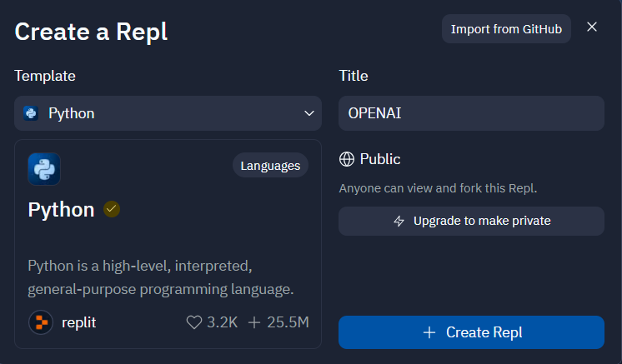
Task: Click the plus icon on Create Repl
Action: 429,332
